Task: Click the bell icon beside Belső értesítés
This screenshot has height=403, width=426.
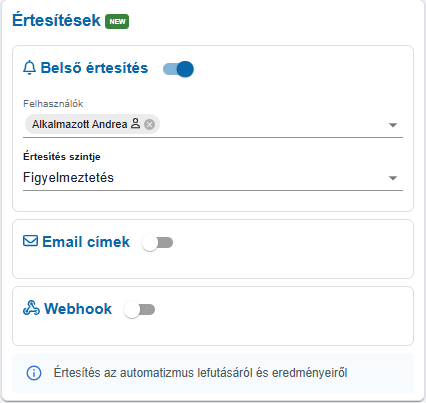Action: click(x=29, y=68)
